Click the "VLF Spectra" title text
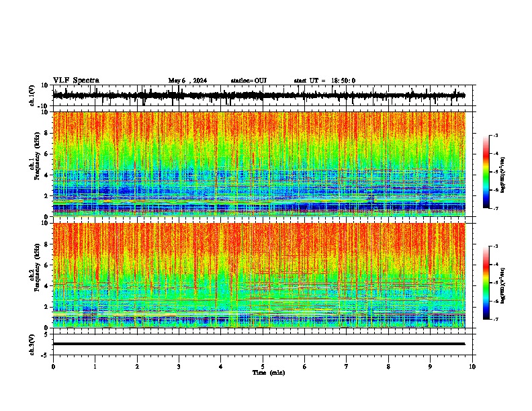Screen dimensions: 532x411 (76, 81)
